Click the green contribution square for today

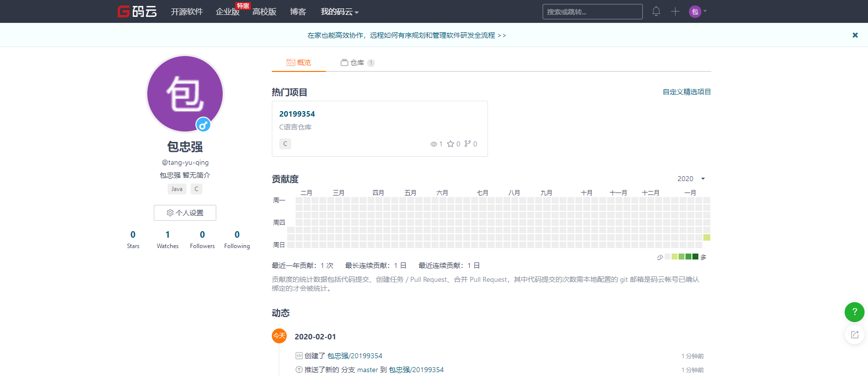(707, 238)
